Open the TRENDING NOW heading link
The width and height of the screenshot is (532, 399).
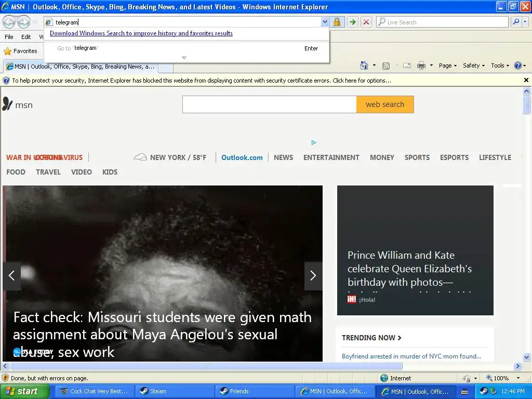371,338
